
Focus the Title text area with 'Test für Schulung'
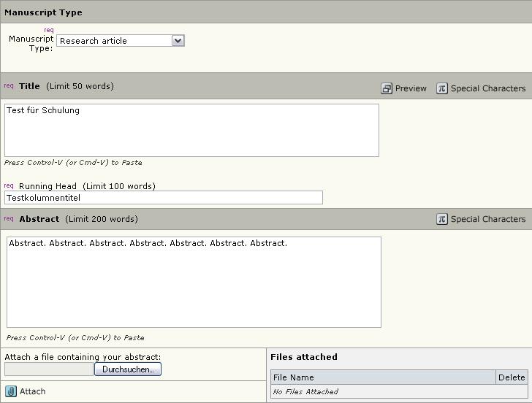191,130
